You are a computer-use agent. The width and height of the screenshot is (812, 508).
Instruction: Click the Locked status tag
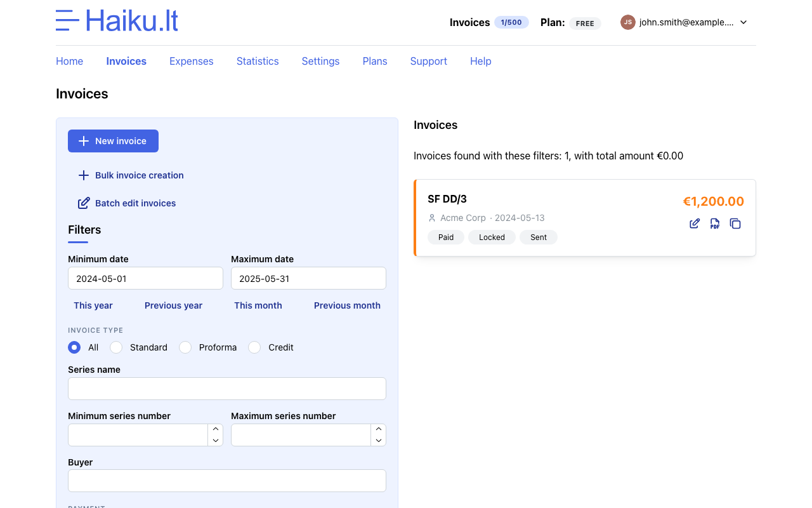[492, 237]
